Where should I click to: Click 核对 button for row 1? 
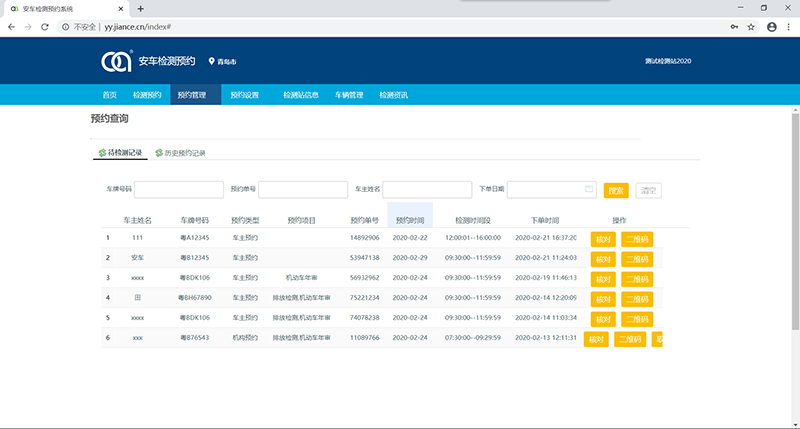pyautogui.click(x=603, y=239)
